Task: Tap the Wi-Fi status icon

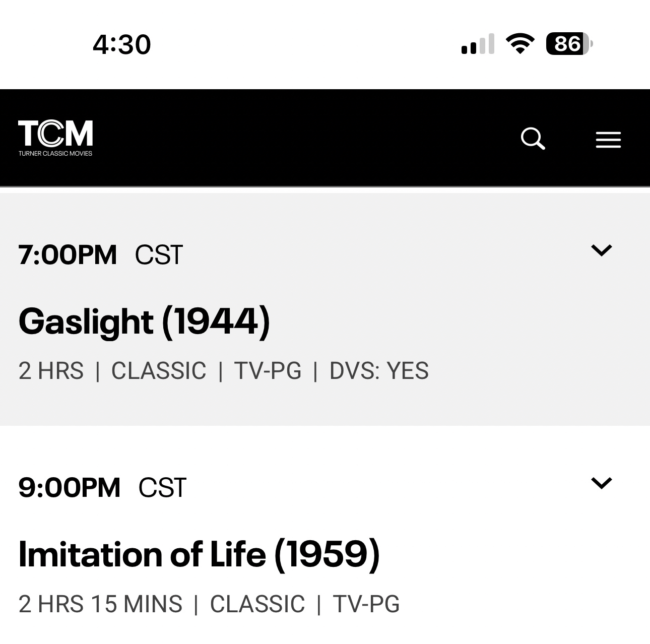Action: coord(520,44)
